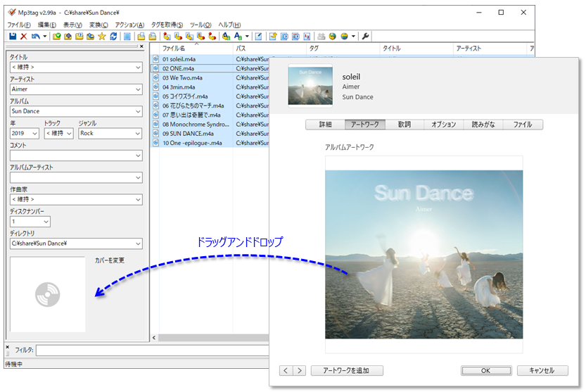Open the トラック dropdown

click(69, 134)
